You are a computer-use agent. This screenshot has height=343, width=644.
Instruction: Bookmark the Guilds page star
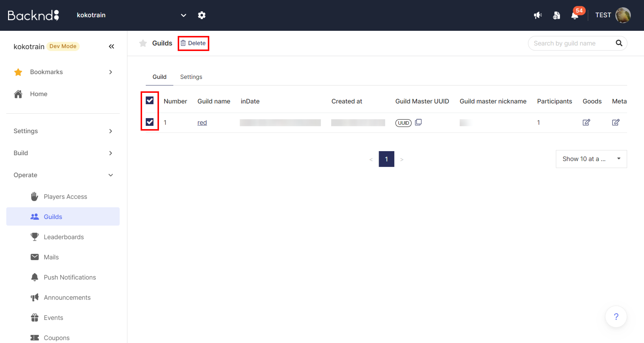(x=143, y=43)
